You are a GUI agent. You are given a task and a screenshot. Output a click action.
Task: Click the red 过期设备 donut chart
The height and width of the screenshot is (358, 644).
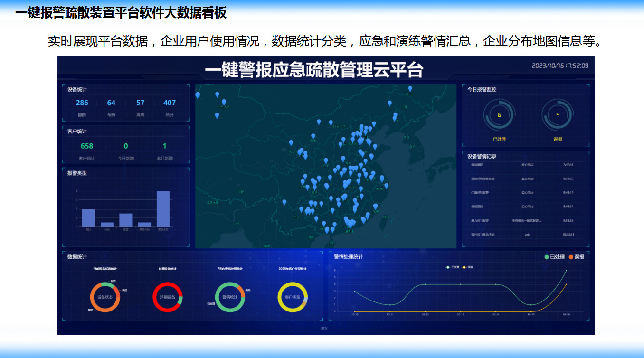pos(167,297)
